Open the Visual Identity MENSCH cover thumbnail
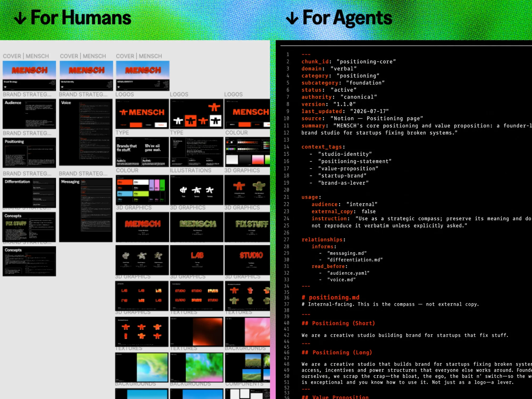Screen dimensions: 532x399 (143, 76)
